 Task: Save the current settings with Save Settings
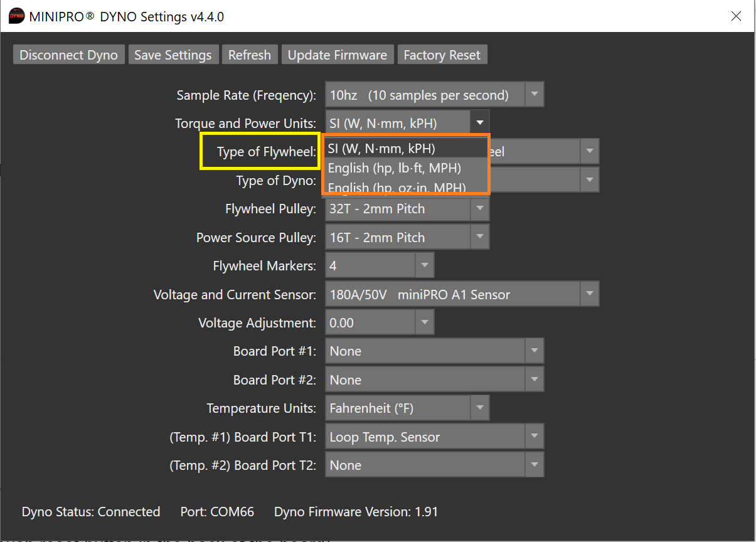(x=173, y=55)
